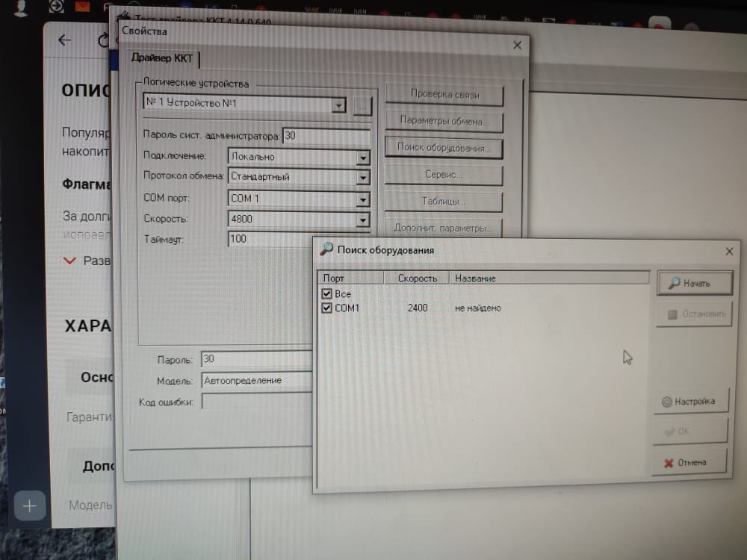Open the Подключение dropdown
747x560 pixels.
tap(363, 158)
